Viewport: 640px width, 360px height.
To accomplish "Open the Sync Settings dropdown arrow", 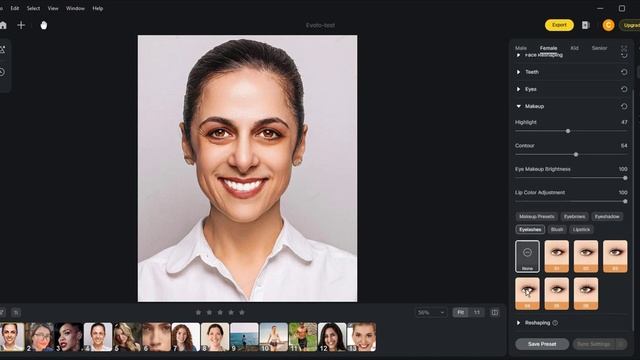I will pos(622,344).
